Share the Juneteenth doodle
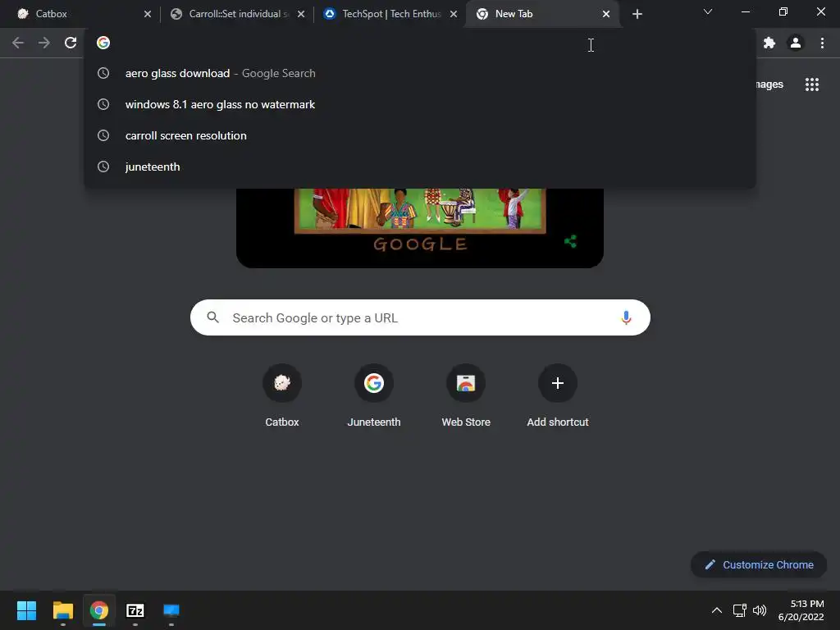The image size is (840, 630). (x=571, y=242)
